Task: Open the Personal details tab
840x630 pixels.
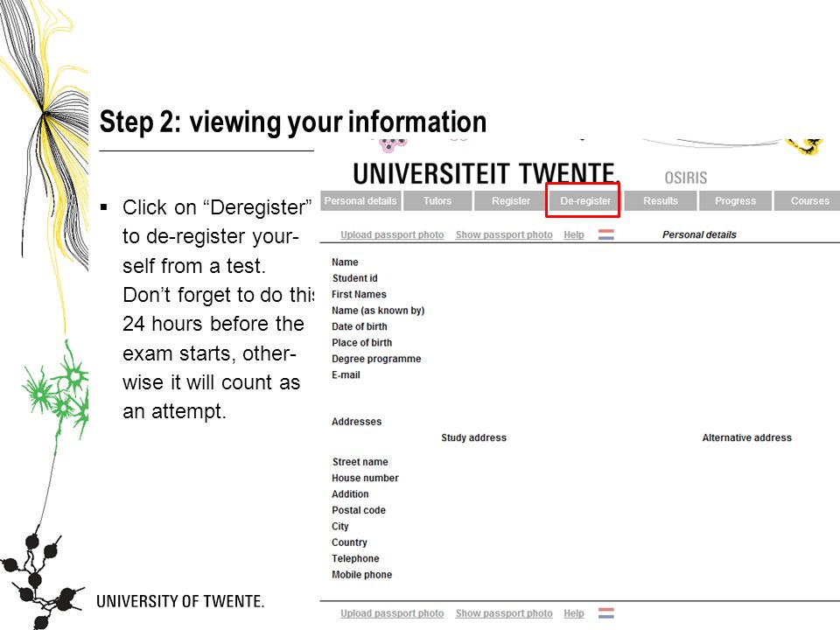Action: pyautogui.click(x=360, y=201)
